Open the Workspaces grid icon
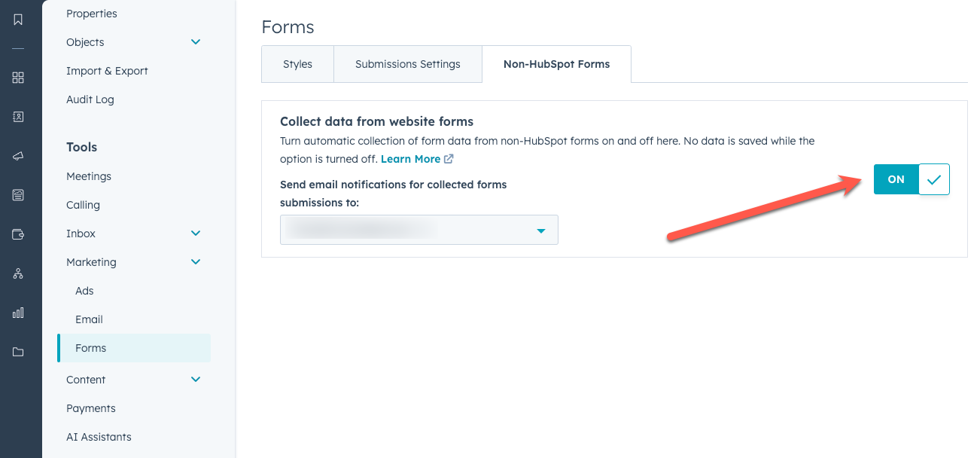The height and width of the screenshot is (458, 980). tap(18, 78)
